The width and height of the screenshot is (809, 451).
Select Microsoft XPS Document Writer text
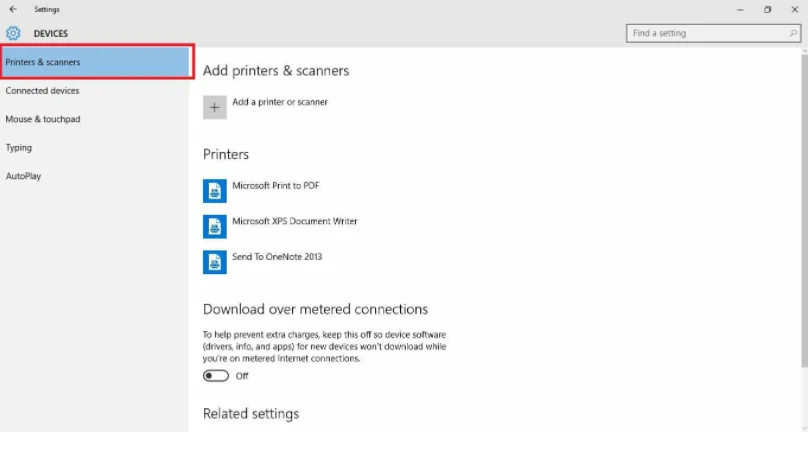(295, 221)
